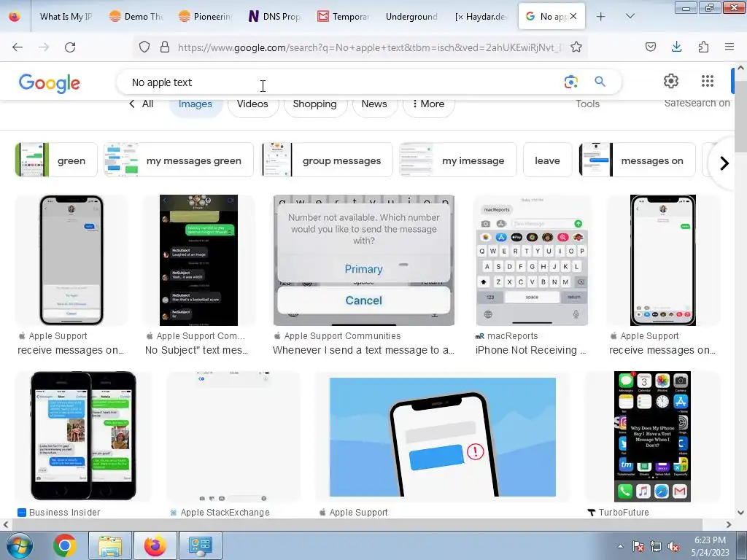Screen dimensions: 747x560
Task: Select the 'group messages' suggestion chip
Action: 327,160
